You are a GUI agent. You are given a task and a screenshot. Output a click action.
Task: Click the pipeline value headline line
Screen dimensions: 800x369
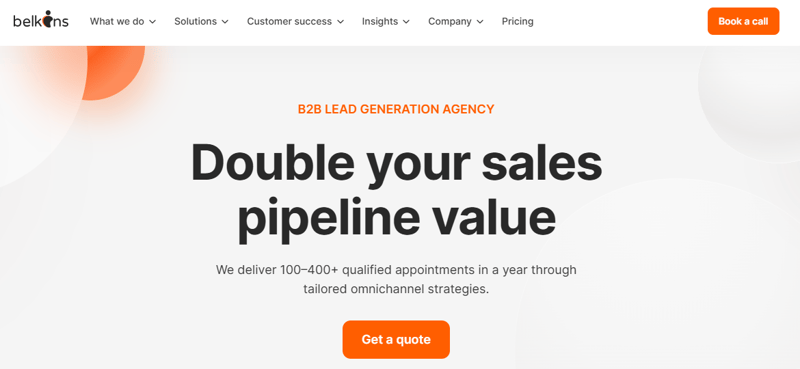tap(396, 218)
